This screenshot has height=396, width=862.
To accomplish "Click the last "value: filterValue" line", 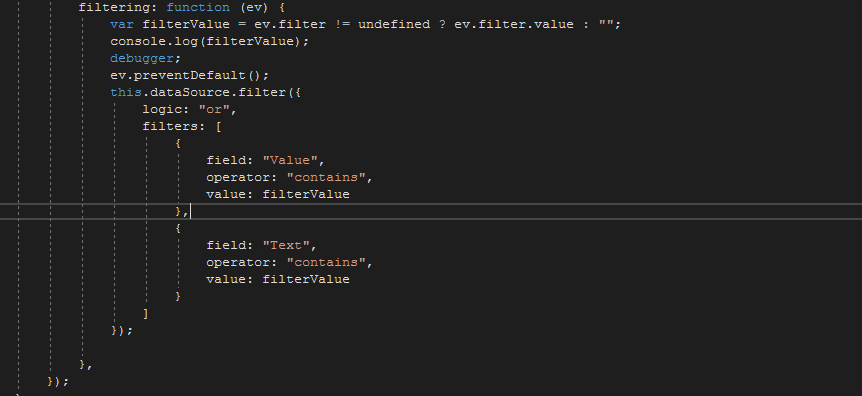I will click(x=278, y=279).
